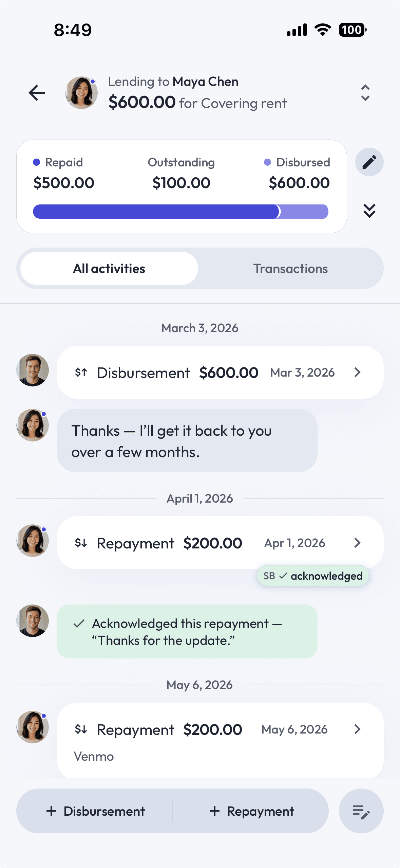The width and height of the screenshot is (400, 868).
Task: Open the pencil edit icon
Action: 369,162
